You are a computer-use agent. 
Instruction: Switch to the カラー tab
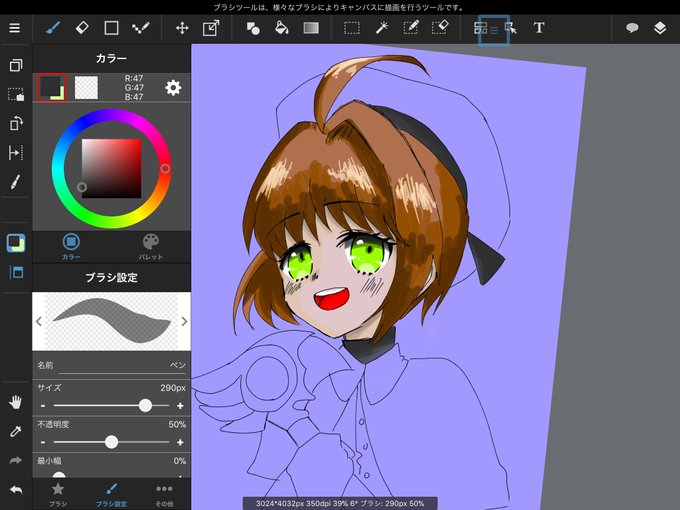pos(71,246)
